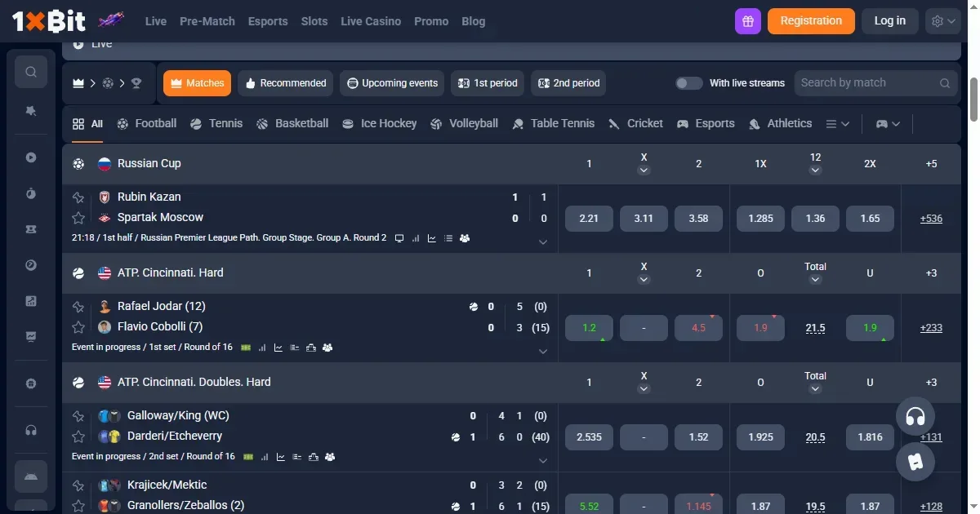This screenshot has width=980, height=514.
Task: Click the trophy icon in breadcrumb
Action: pyautogui.click(x=136, y=83)
